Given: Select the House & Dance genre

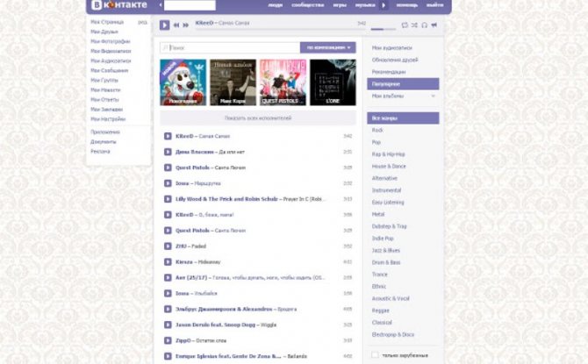Looking at the screenshot, I should 389,166.
